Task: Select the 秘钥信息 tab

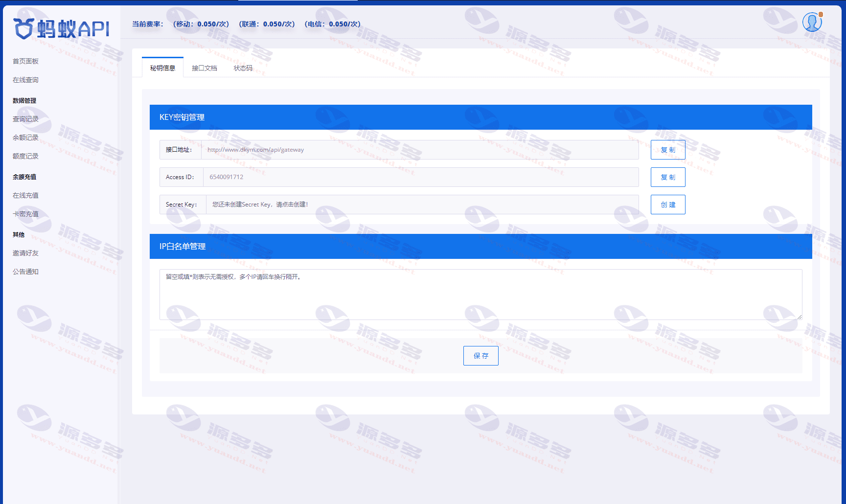Action: 162,68
